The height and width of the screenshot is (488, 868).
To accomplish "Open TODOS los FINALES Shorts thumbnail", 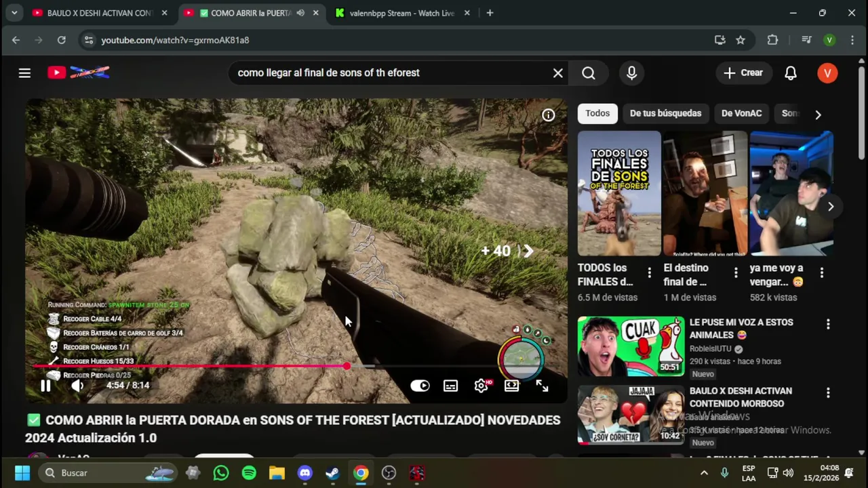I will click(619, 193).
